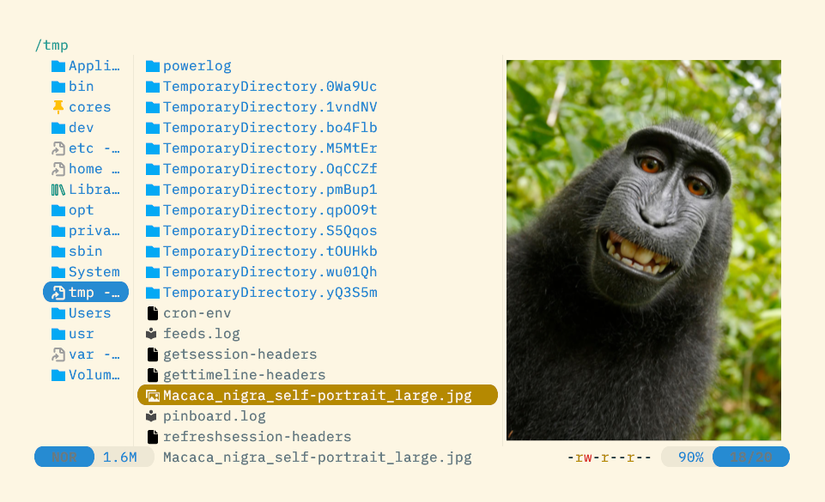Select the TemporaryDirectory.OqCCZf folder name
The width and height of the screenshot is (825, 502).
pyautogui.click(x=270, y=169)
